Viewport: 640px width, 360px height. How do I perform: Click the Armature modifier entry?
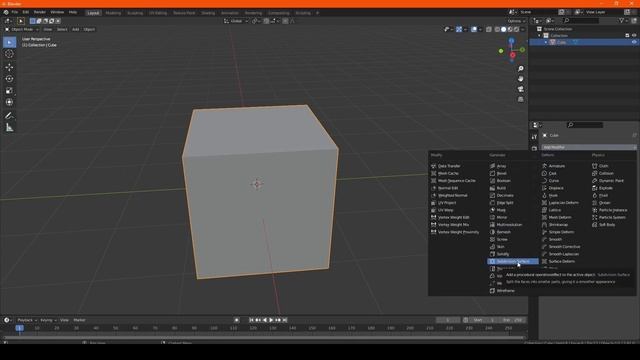[x=557, y=166]
